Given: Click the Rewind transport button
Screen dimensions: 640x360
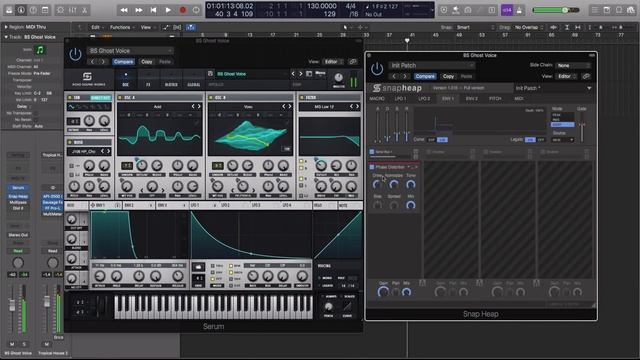Looking at the screenshot, I should click(x=124, y=10).
